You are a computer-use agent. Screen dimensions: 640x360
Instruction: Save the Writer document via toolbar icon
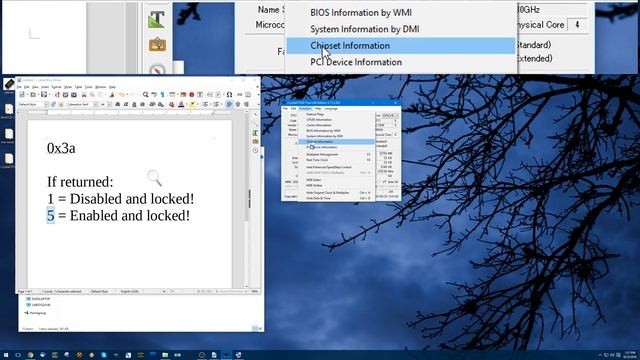click(x=44, y=94)
